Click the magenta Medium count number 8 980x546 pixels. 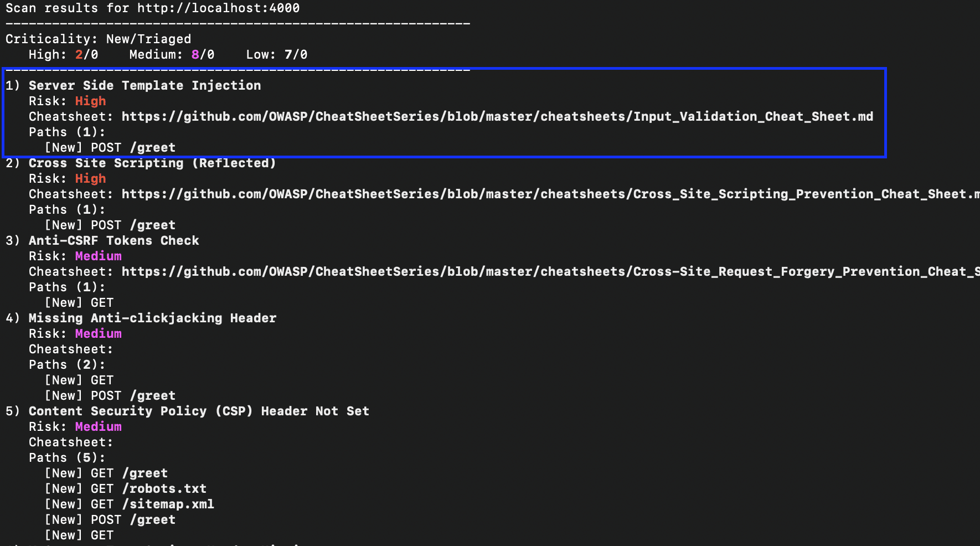click(195, 54)
